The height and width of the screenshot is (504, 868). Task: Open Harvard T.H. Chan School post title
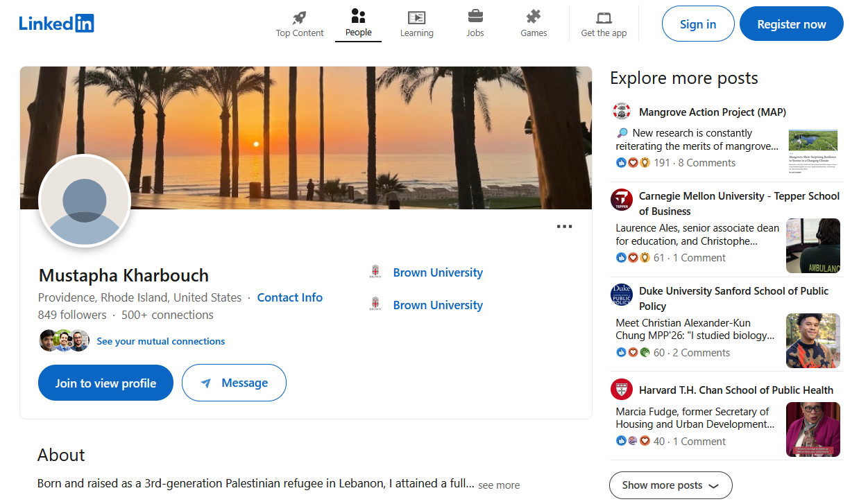click(x=736, y=390)
